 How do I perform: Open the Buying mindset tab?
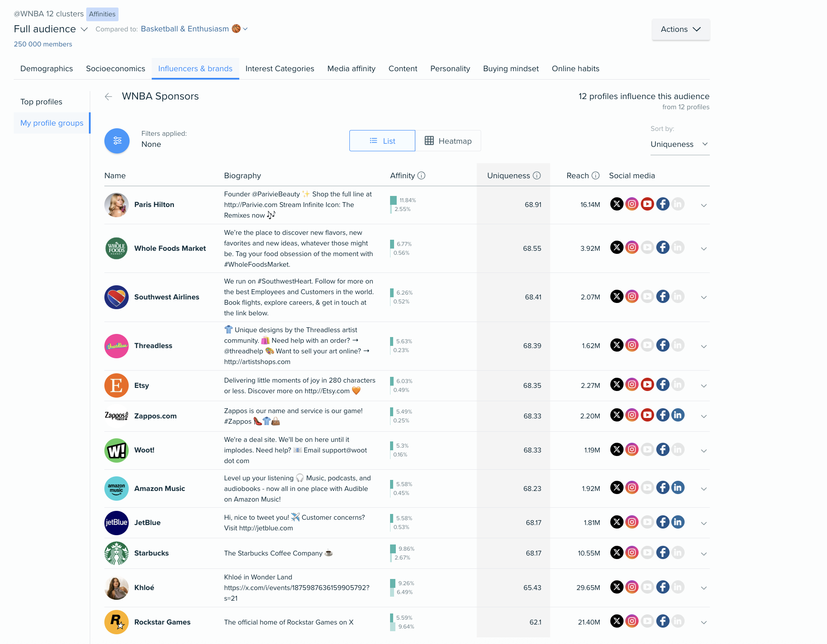511,69
